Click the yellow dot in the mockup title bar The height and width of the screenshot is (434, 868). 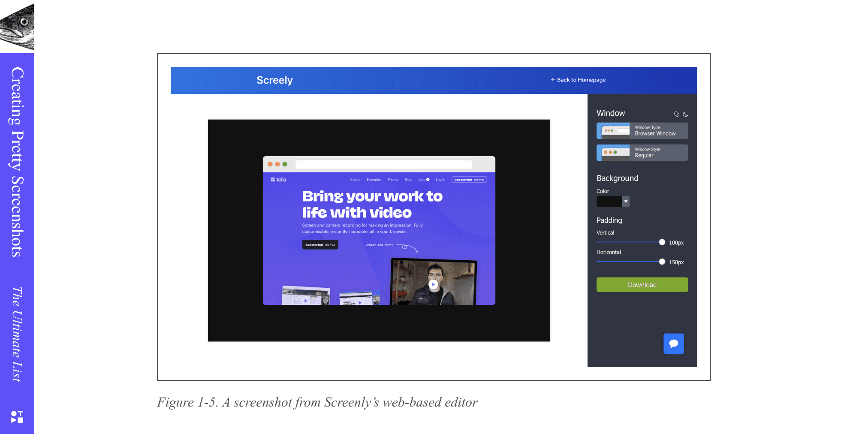(277, 164)
